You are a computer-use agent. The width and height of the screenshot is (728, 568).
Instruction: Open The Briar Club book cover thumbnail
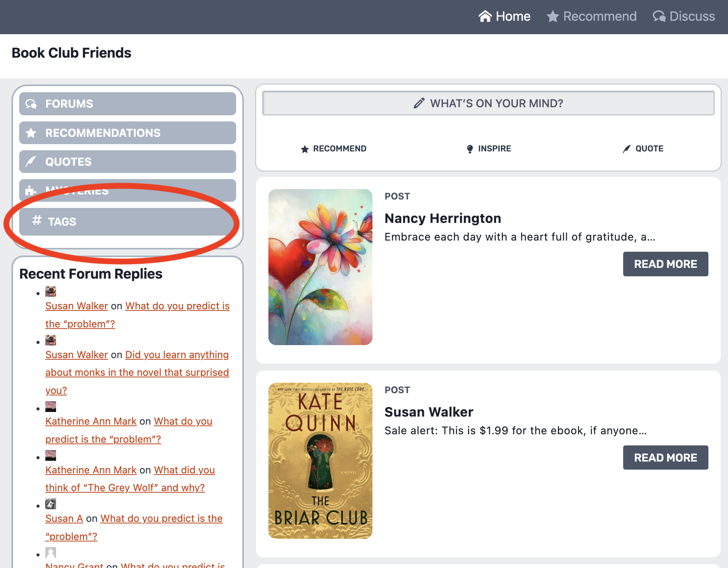tap(320, 461)
